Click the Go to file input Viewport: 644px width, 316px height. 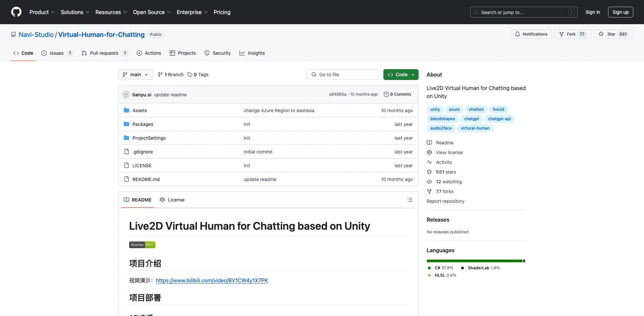(342, 75)
